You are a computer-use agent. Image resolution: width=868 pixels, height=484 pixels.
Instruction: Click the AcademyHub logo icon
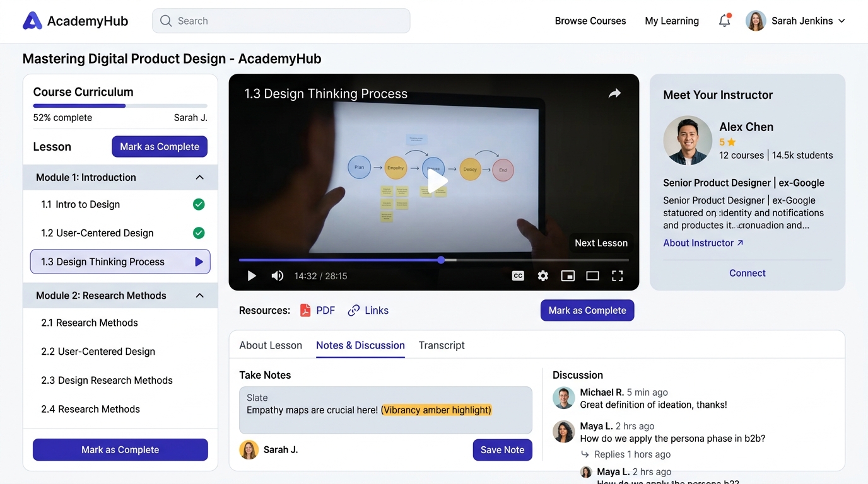click(32, 21)
